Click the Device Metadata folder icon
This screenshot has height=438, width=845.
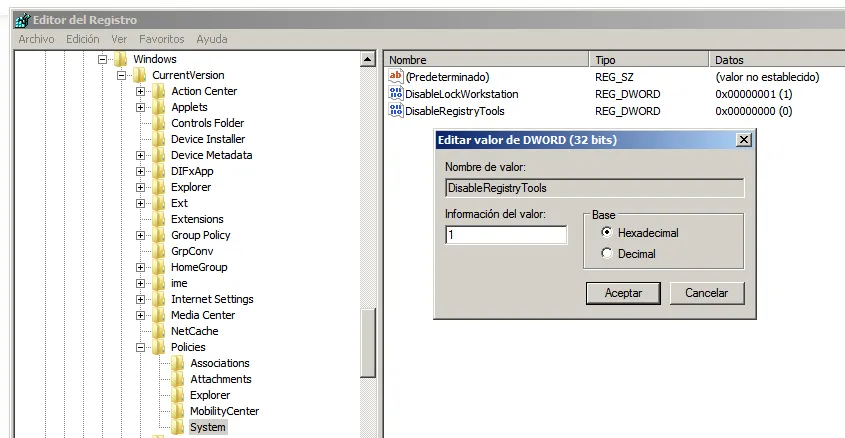point(158,155)
